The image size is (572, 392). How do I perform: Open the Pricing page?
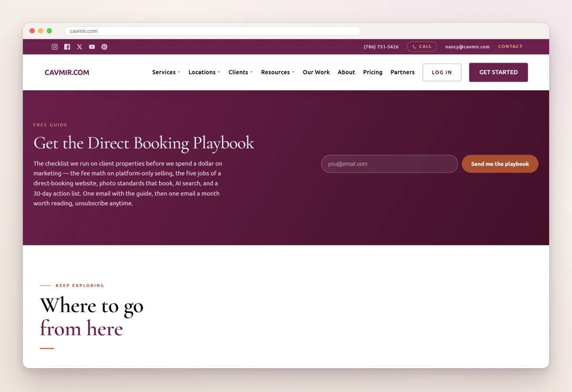point(373,72)
